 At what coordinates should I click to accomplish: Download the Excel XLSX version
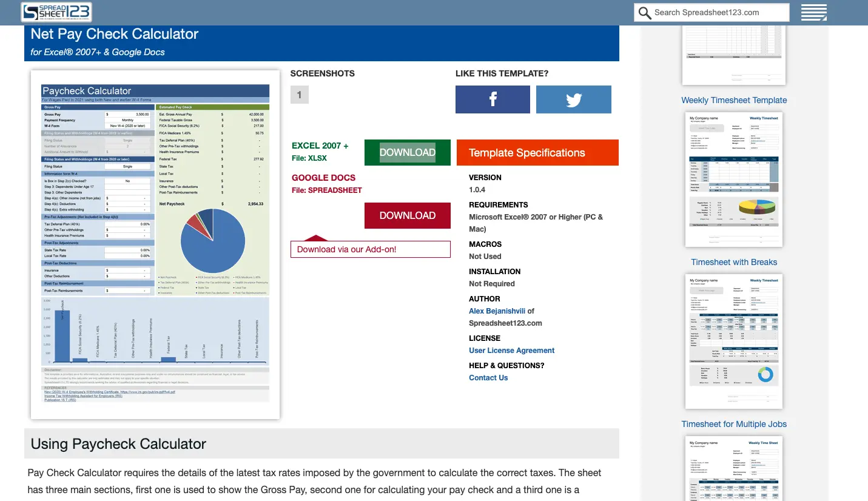click(x=407, y=152)
